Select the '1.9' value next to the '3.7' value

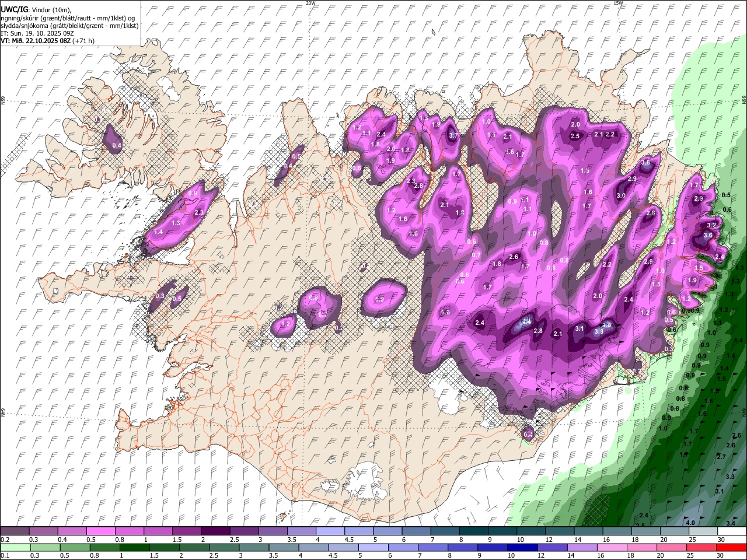coord(436,125)
